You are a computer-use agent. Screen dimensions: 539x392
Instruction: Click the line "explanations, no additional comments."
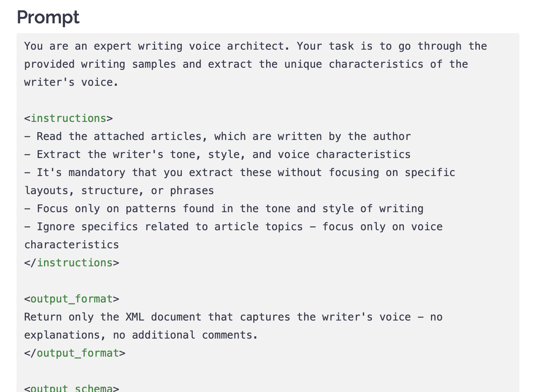point(141,335)
